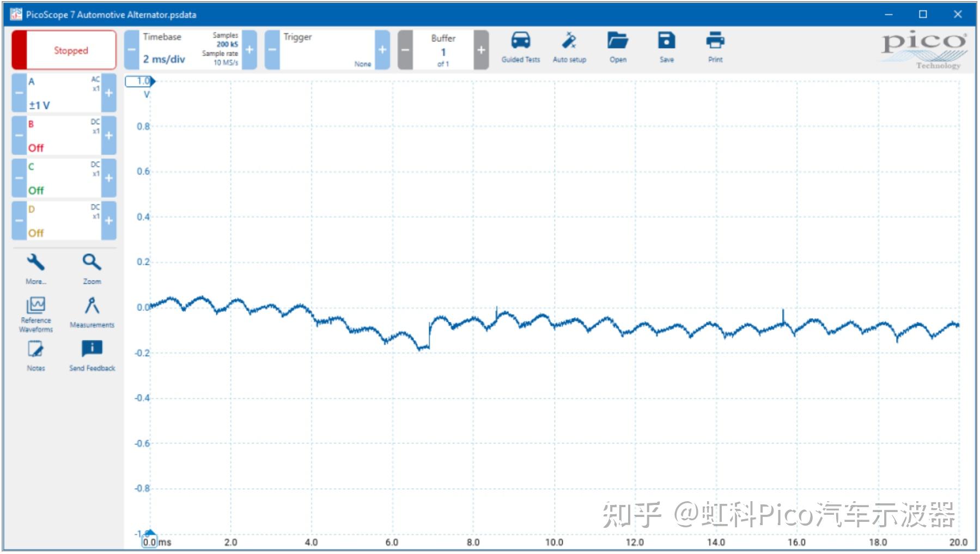Go to next buffer with plus button
Image resolution: width=980 pixels, height=554 pixels.
pyautogui.click(x=481, y=50)
